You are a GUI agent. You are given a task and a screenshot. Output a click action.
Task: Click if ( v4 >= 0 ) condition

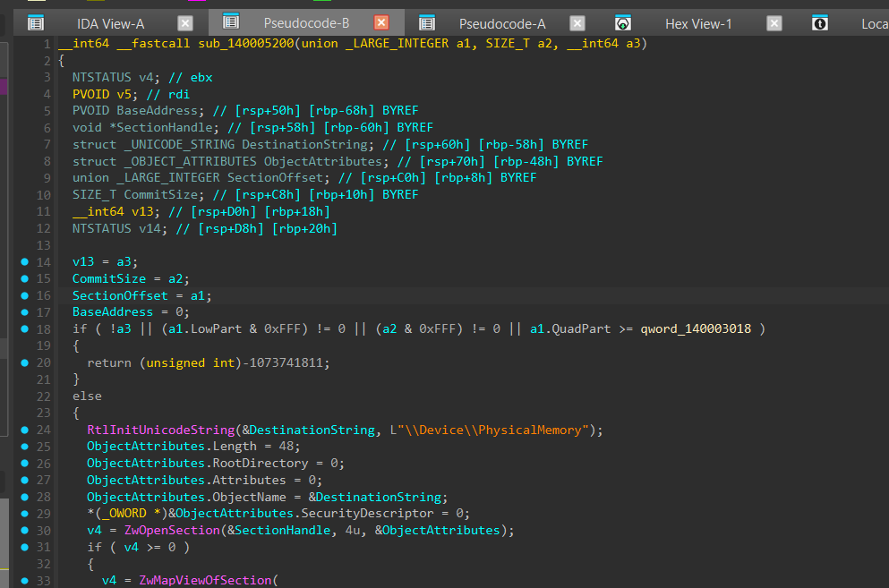[x=139, y=547]
